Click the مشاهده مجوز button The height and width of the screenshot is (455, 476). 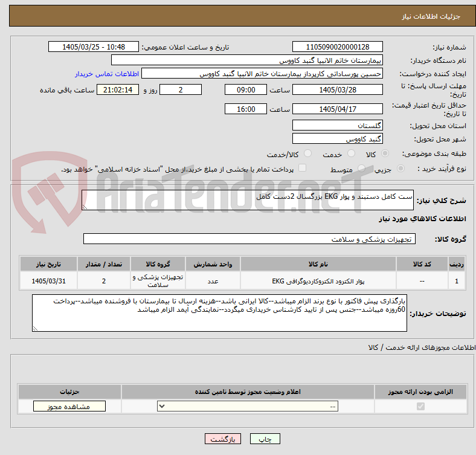point(69,407)
